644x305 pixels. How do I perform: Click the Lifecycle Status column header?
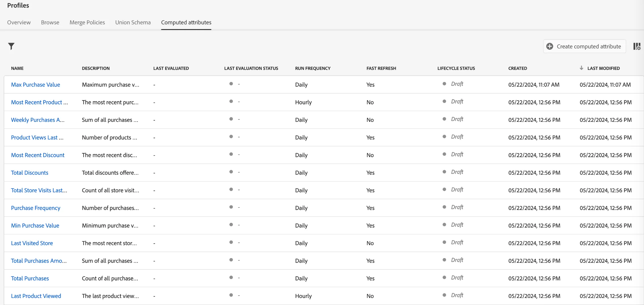tap(456, 68)
